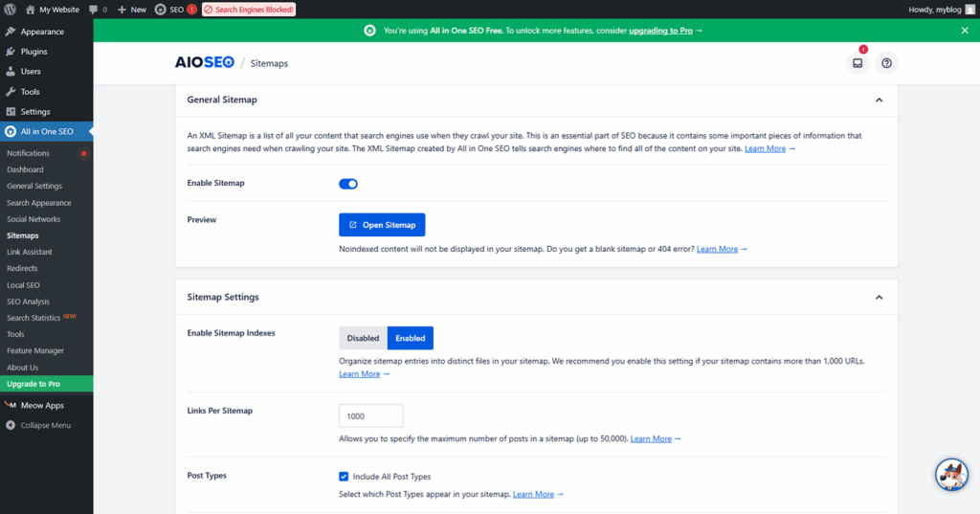Select All in One SEO menu
The height and width of the screenshot is (514, 980).
(x=46, y=131)
